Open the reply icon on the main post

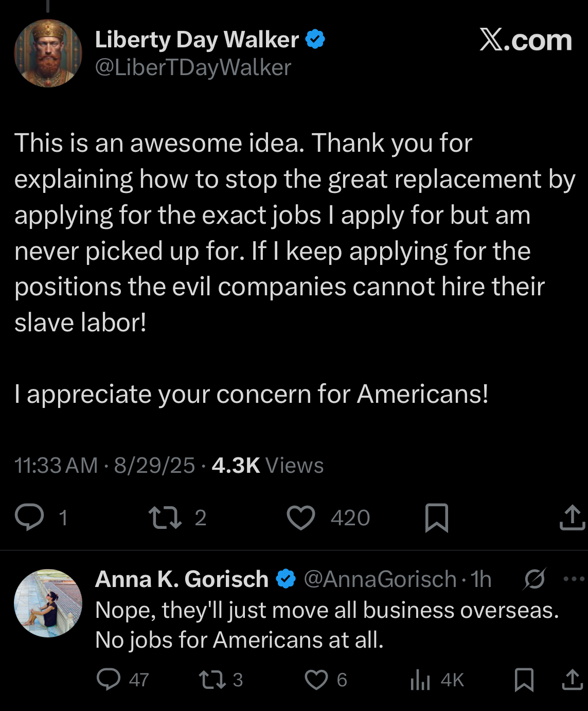click(29, 517)
